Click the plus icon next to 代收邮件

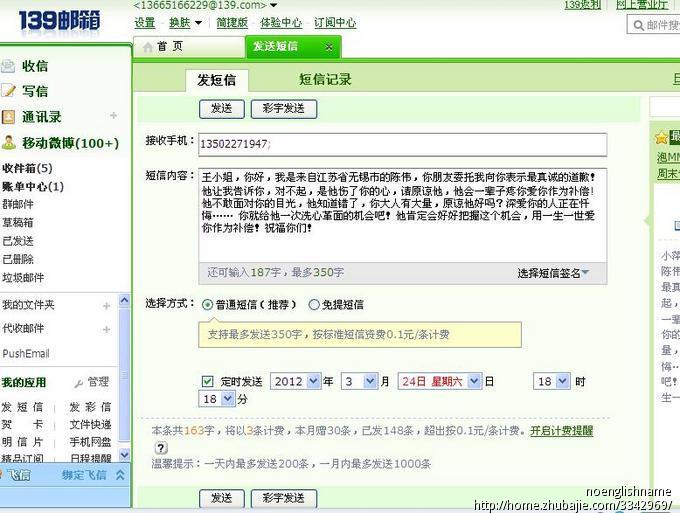click(106, 330)
